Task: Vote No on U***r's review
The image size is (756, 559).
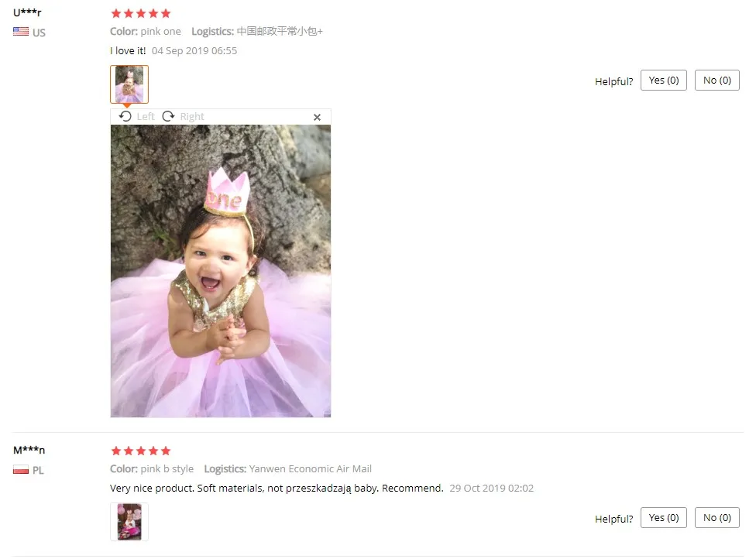Action: 717,81
